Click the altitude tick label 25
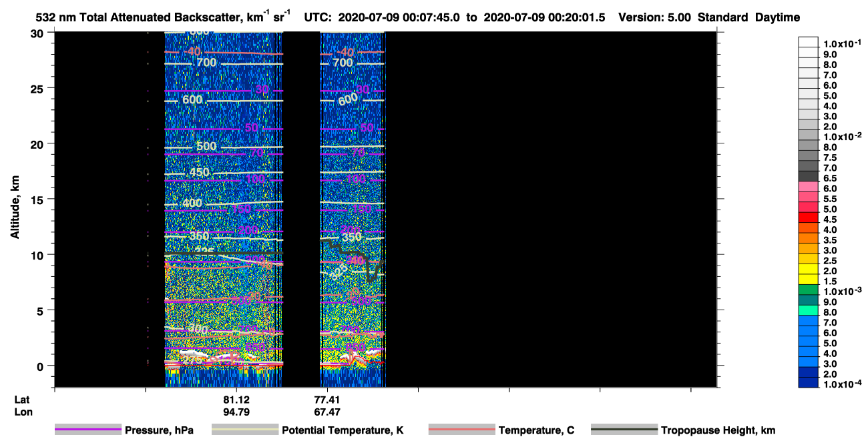868x445 pixels. [x=39, y=88]
